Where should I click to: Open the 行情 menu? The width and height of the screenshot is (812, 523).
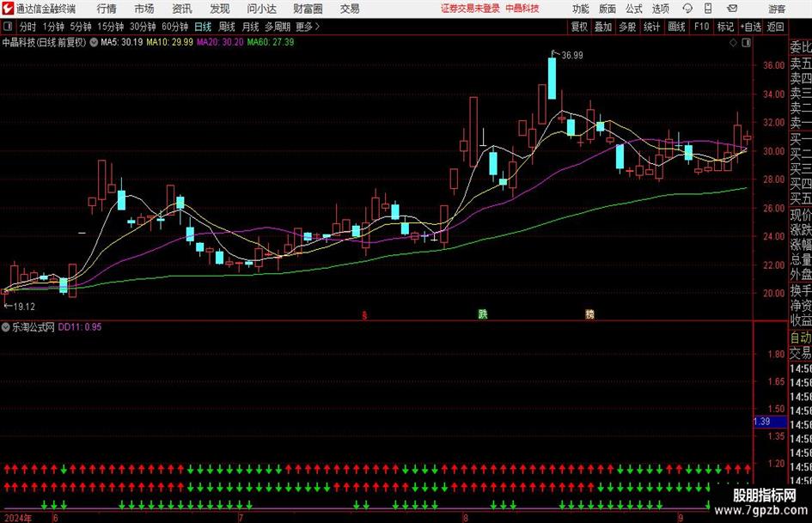coord(107,9)
